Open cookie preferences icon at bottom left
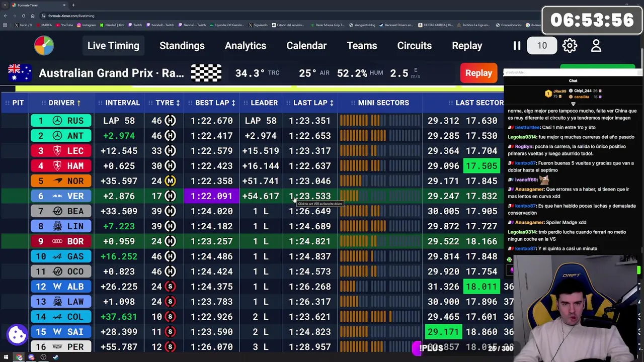 (17, 334)
